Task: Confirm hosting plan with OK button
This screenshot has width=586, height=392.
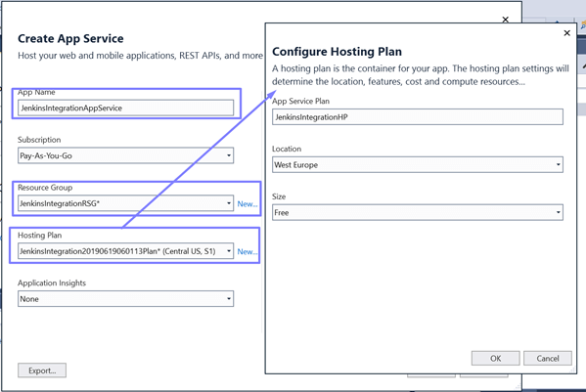Action: click(x=496, y=359)
